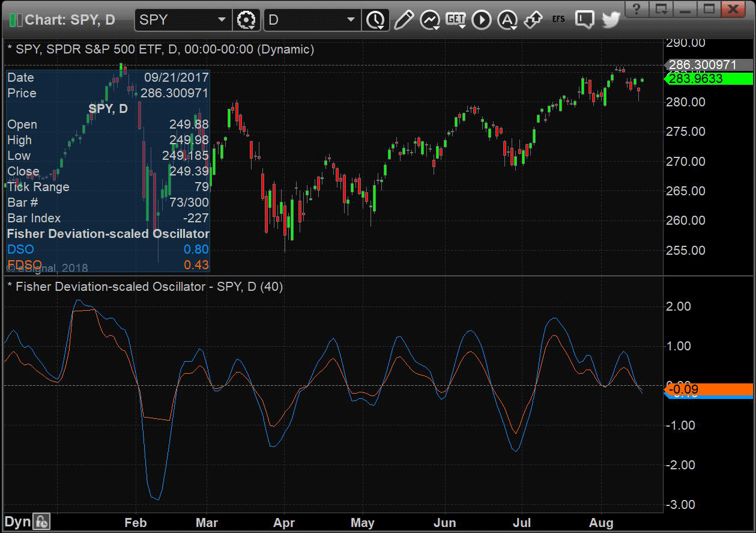This screenshot has height=533, width=756.
Task: Click the help question mark button
Action: 637,8
